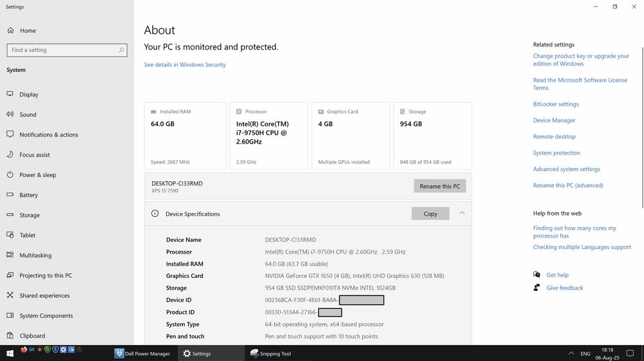Open Display settings via its monitor icon

coord(10,94)
